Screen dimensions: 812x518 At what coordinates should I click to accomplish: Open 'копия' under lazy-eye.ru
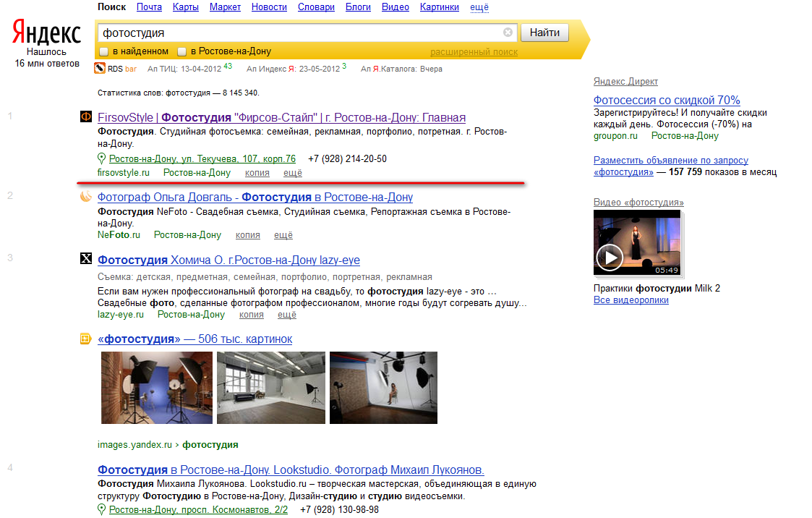[x=252, y=315]
